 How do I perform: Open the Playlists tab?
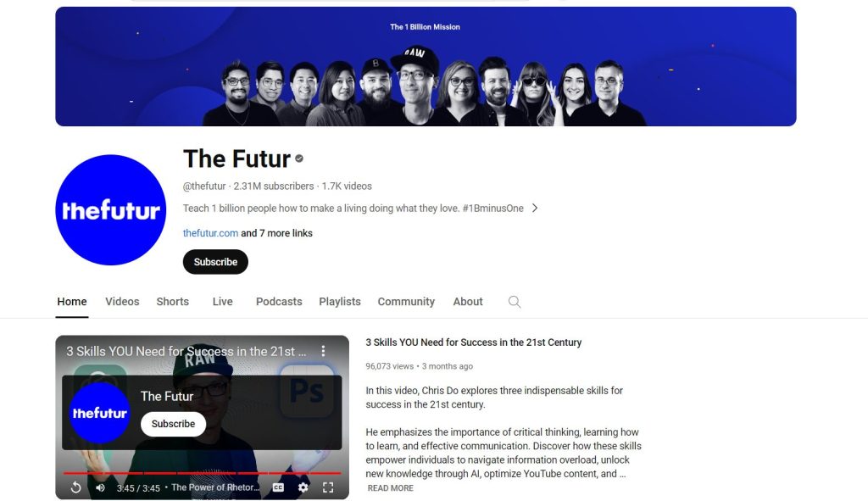(x=340, y=302)
